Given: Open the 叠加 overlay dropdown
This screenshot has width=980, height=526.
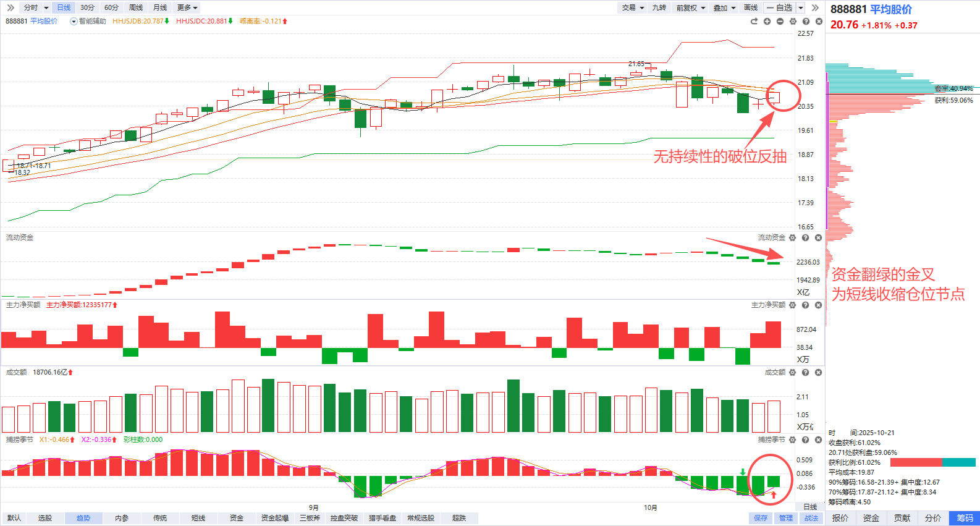Looking at the screenshot, I should 724,7.
